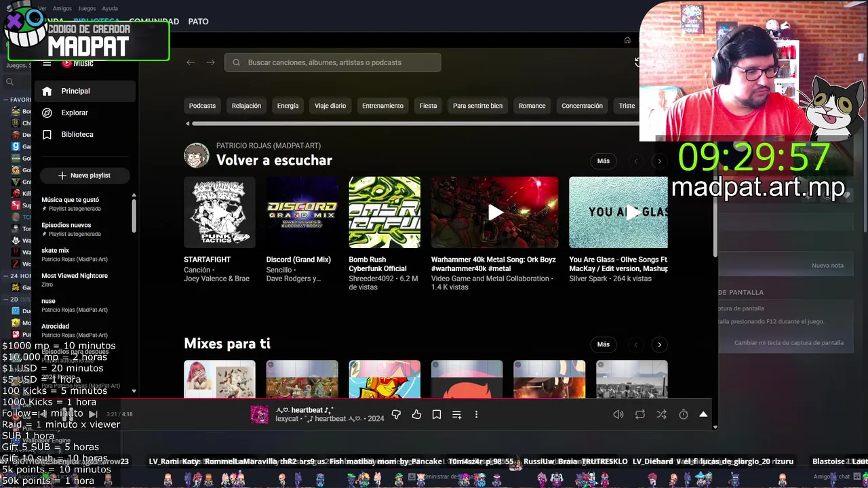Play Warhammer 40k Metal Song video
Screen dimensions: 868x488
click(x=495, y=212)
